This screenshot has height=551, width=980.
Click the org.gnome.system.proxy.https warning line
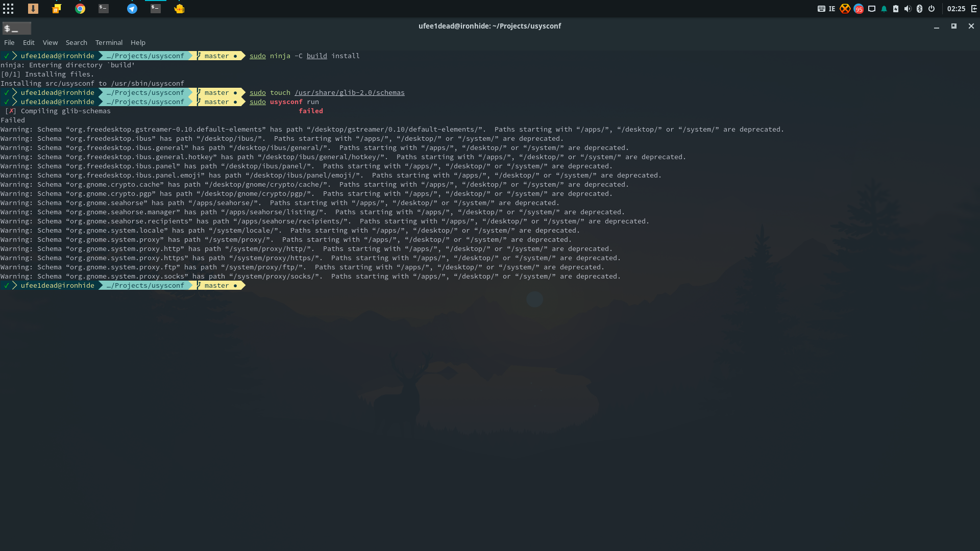(311, 258)
